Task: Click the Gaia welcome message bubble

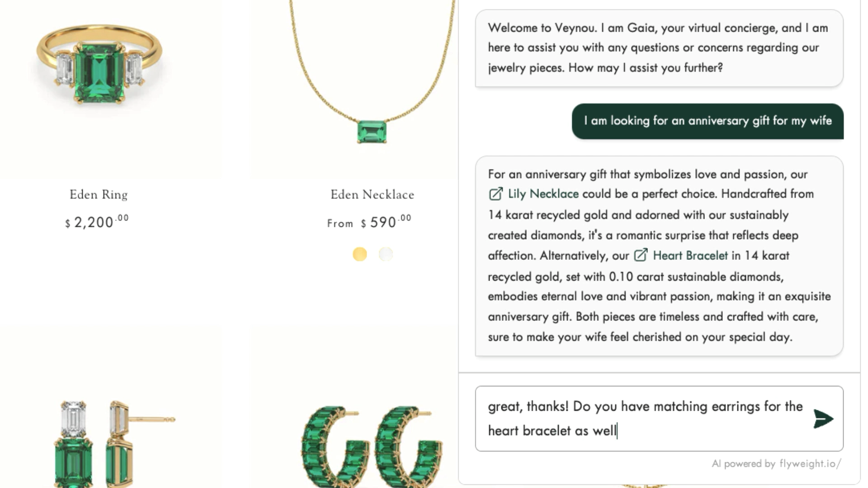Action: tap(659, 48)
